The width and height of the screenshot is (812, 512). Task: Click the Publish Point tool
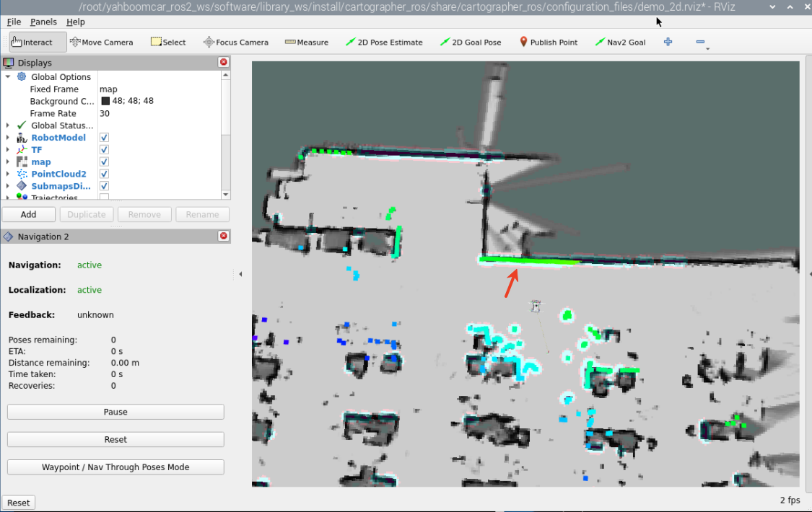(549, 43)
